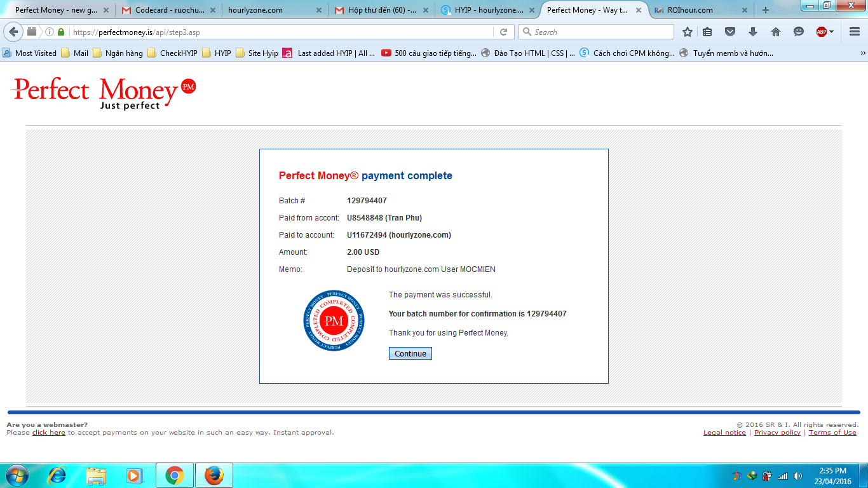Click the green padlock security icon
This screenshot has height=488, width=868.
[x=61, y=32]
